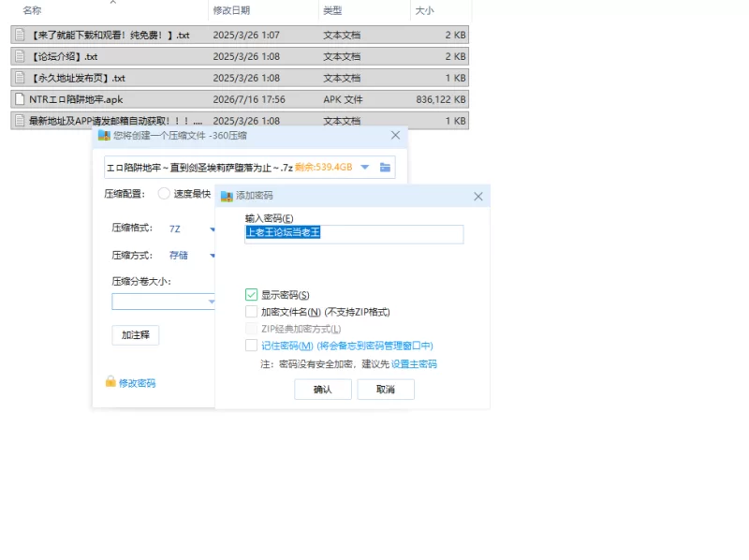Close the 添加密码 dialog
Viewport: 749px width, 560px height.
[x=478, y=197]
